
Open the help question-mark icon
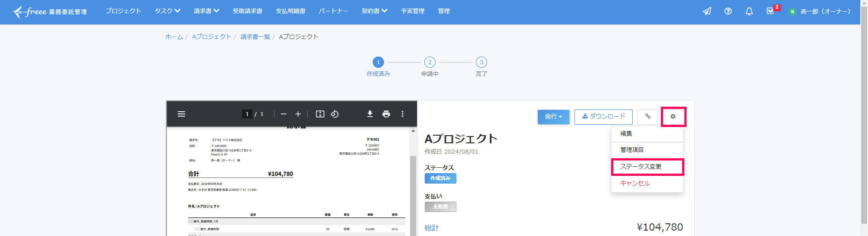[x=728, y=11]
